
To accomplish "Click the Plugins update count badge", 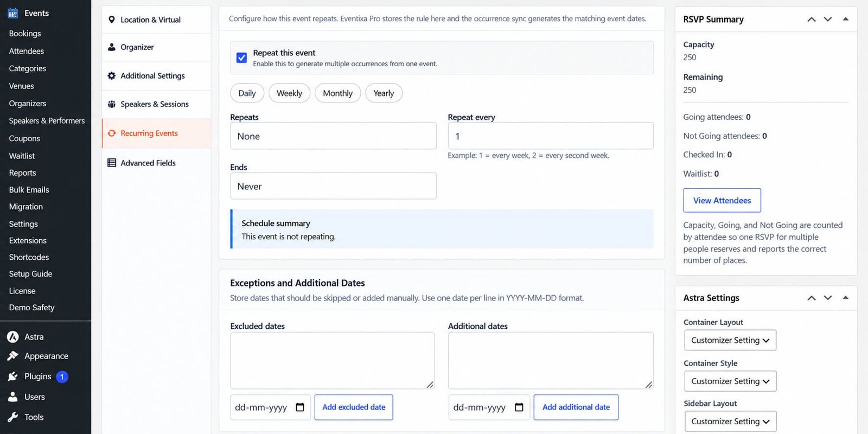I will coord(62,376).
